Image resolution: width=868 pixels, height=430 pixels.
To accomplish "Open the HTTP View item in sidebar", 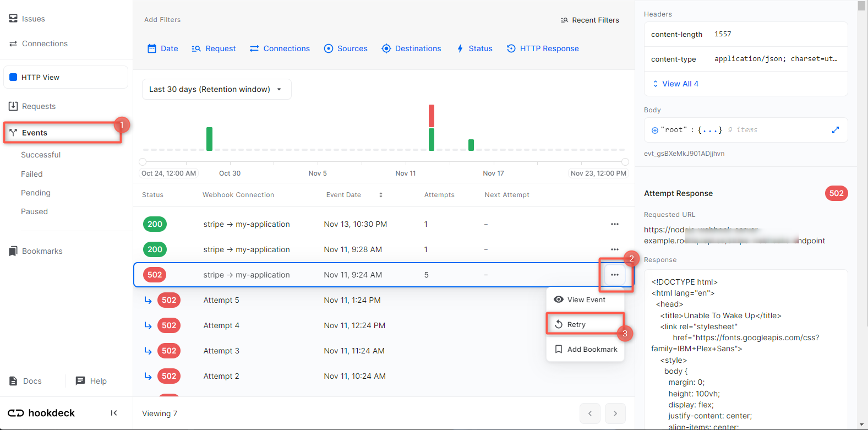I will (x=66, y=77).
